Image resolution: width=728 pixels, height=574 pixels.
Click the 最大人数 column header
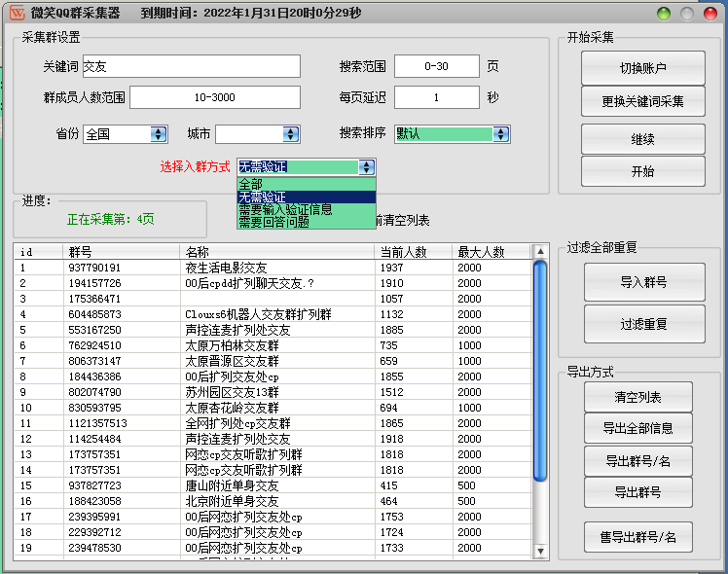491,252
